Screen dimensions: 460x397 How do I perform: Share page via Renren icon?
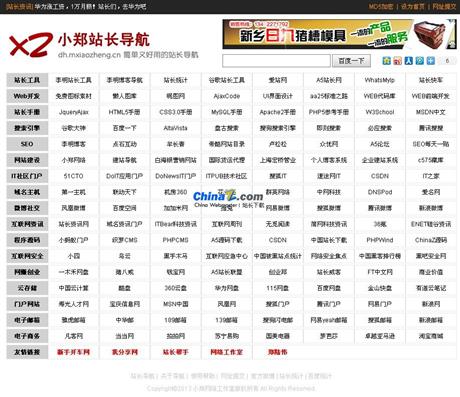(x=408, y=61)
